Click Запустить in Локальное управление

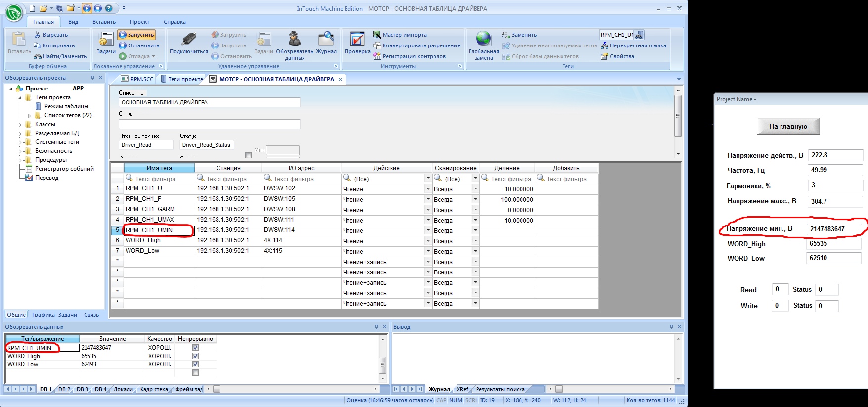137,35
